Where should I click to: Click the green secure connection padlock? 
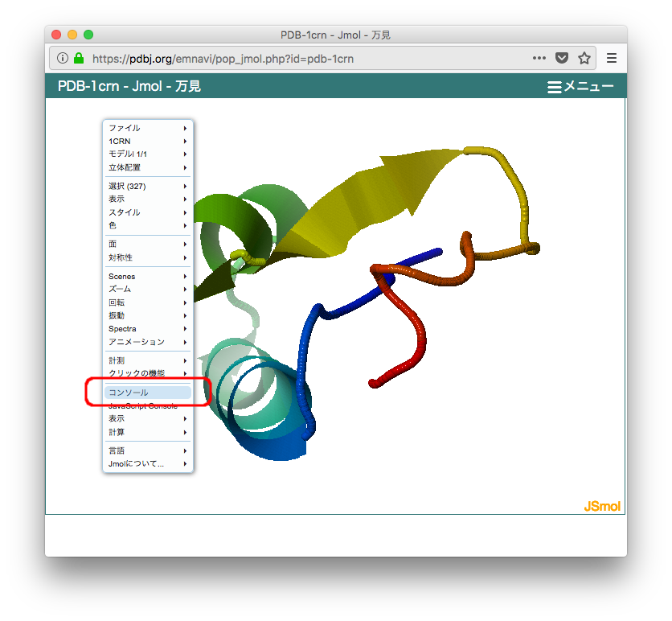tap(79, 59)
